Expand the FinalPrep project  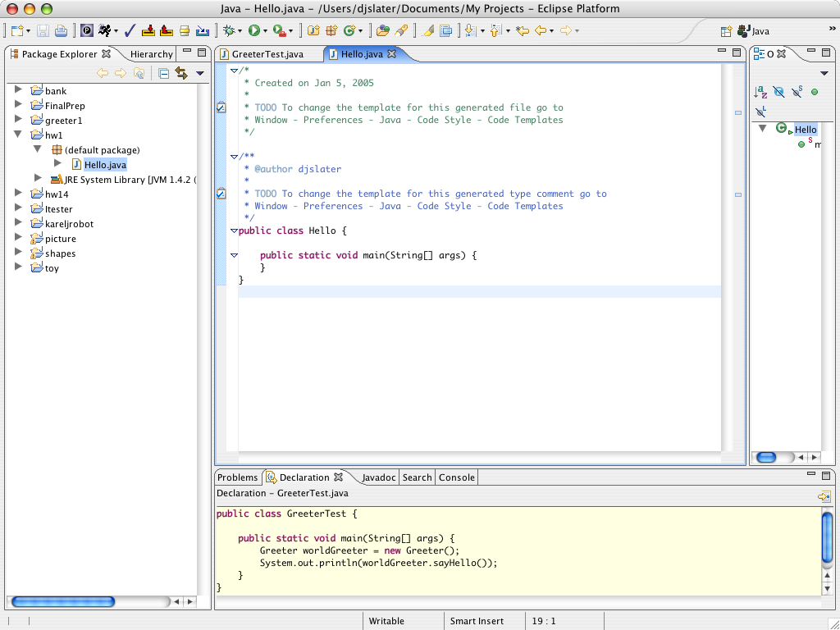18,104
